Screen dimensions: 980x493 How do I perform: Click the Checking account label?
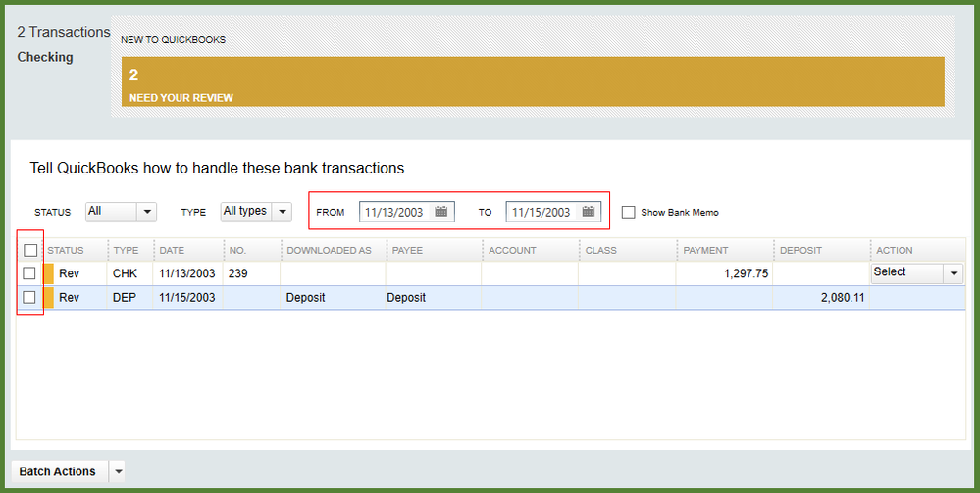click(45, 57)
